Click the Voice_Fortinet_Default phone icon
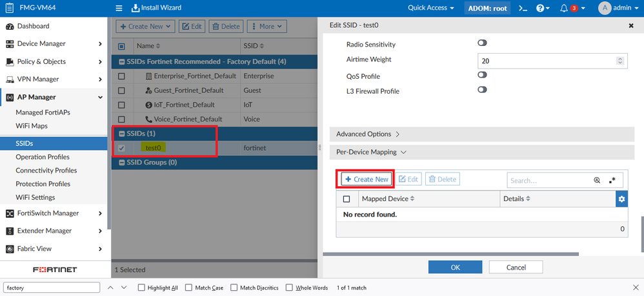644x296 pixels. [x=148, y=119]
